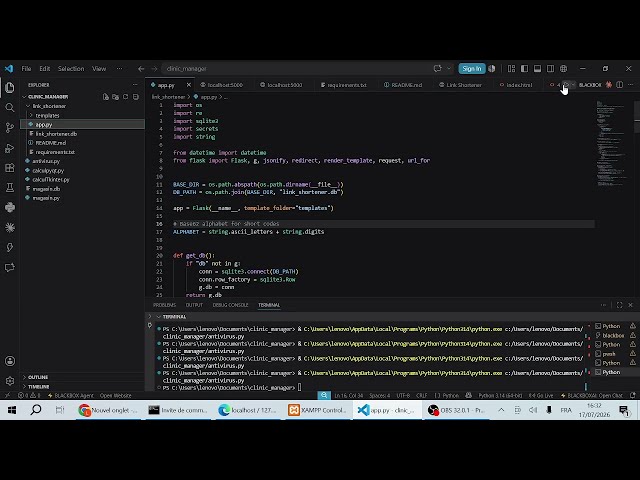
Task: Toggle the bottom panel visibility
Action: 538,69
